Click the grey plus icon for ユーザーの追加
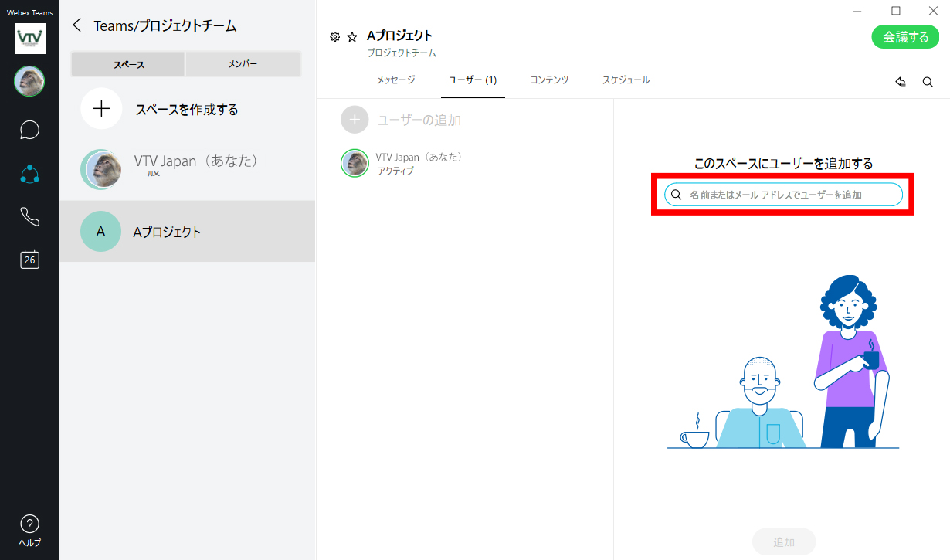This screenshot has width=950, height=560. tap(355, 120)
